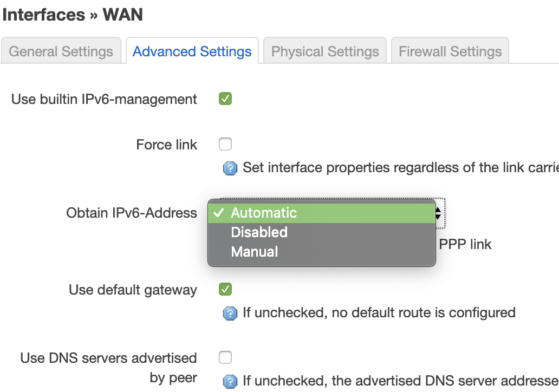The width and height of the screenshot is (559, 392).
Task: Go to the Firewall Settings tab
Action: coord(450,52)
